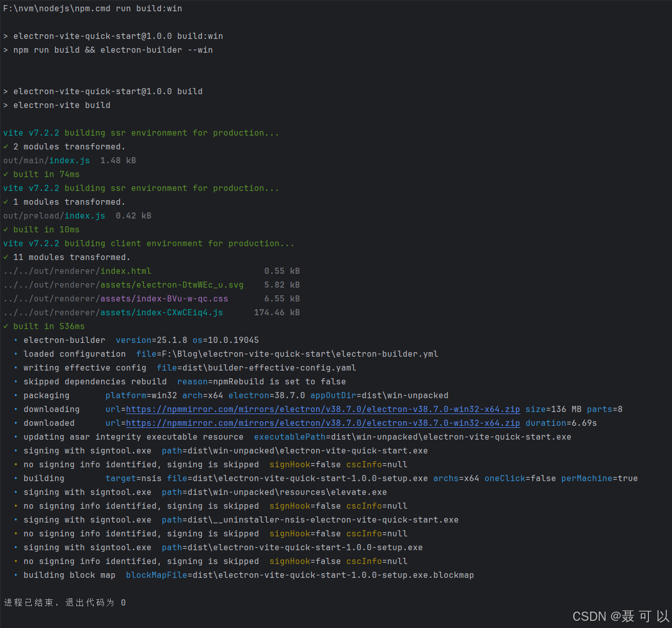Image resolution: width=672 pixels, height=628 pixels.
Task: Click the index-CXwCEiq4.js asset line
Action: [152, 313]
